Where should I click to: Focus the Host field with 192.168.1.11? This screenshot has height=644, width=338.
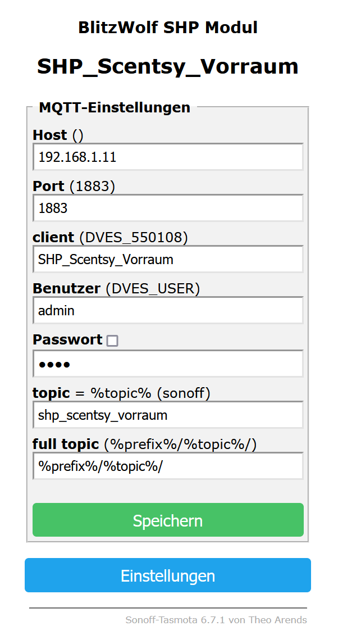(168, 156)
